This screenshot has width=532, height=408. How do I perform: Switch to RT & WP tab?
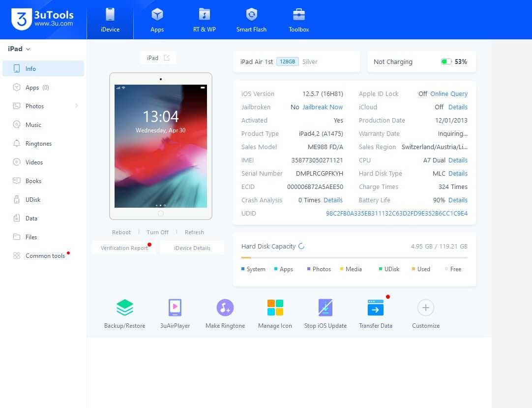pyautogui.click(x=204, y=20)
